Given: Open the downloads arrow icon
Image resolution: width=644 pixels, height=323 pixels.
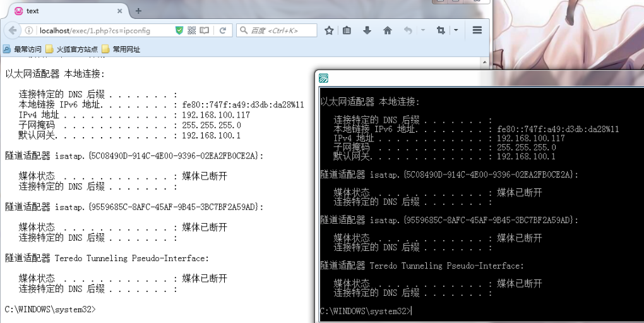Looking at the screenshot, I should pos(367,30).
